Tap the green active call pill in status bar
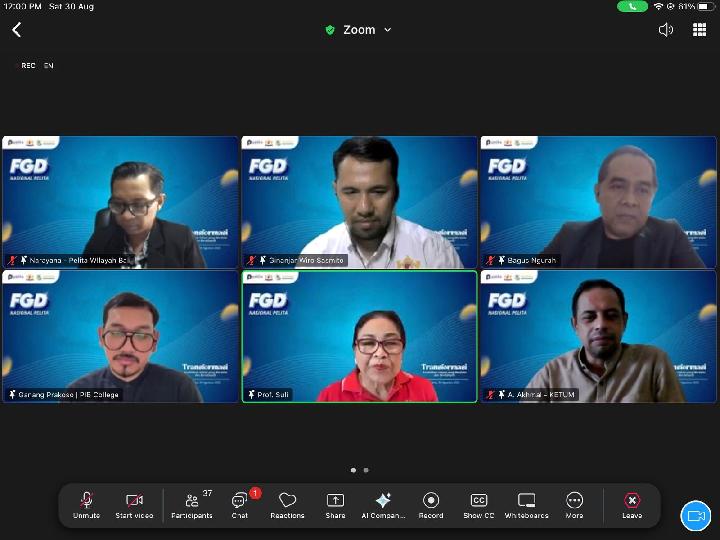This screenshot has width=720, height=540. click(x=632, y=6)
